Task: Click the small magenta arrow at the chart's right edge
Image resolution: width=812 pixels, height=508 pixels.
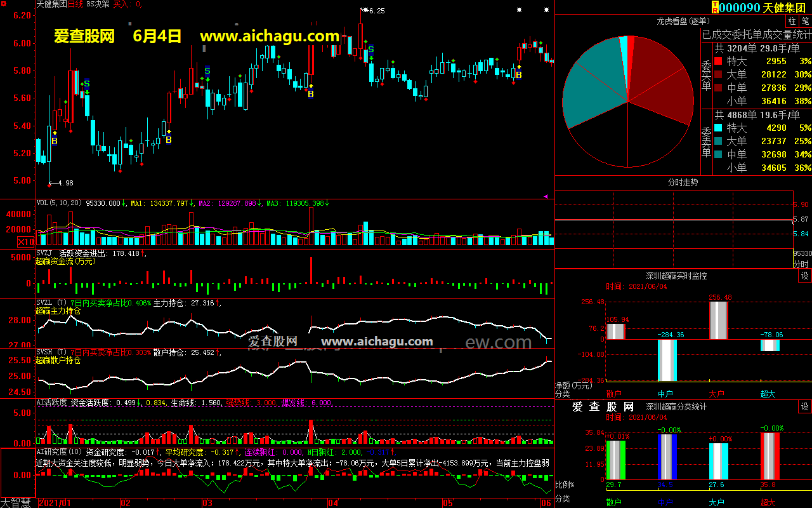Action: [546, 197]
